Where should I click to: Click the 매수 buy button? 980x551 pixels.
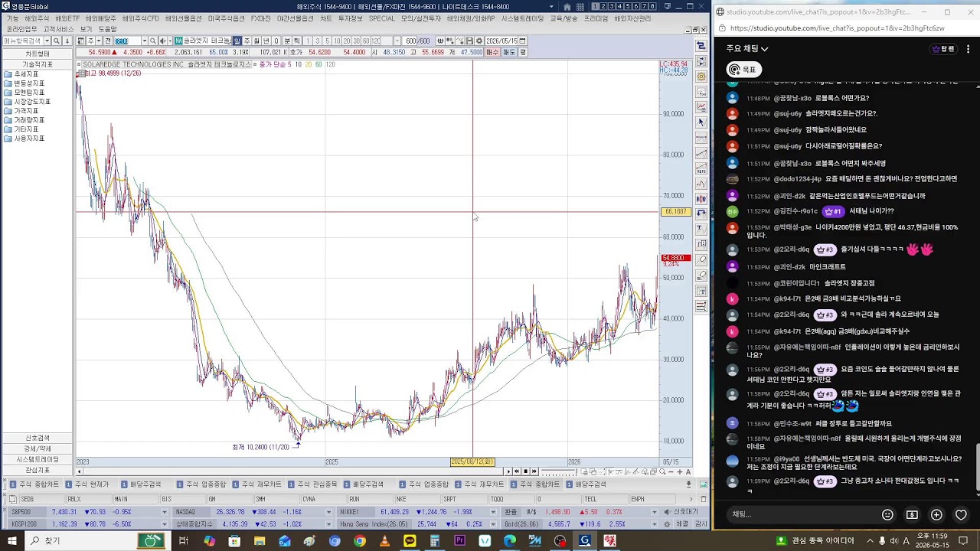click(492, 52)
